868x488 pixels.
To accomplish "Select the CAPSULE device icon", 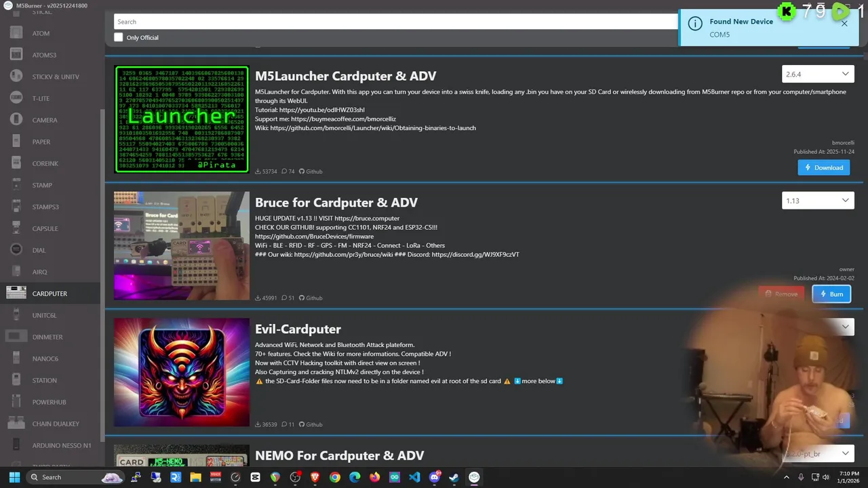I will [x=16, y=228].
